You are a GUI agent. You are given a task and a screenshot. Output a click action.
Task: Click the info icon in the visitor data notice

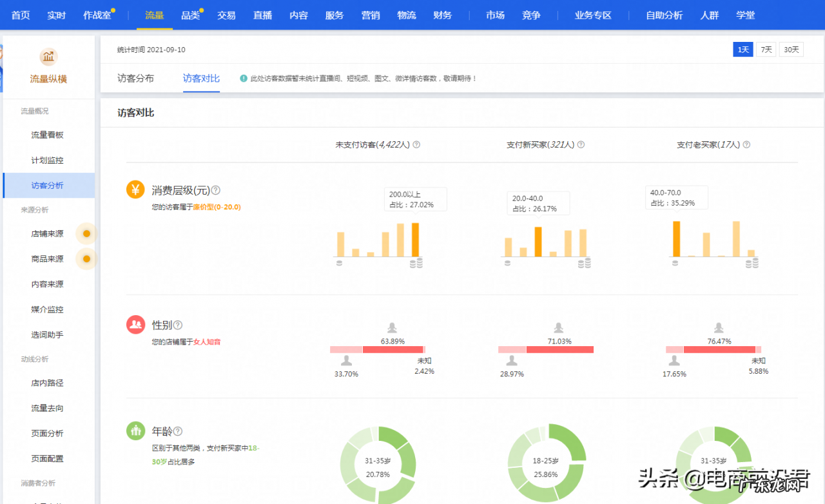[x=244, y=79]
